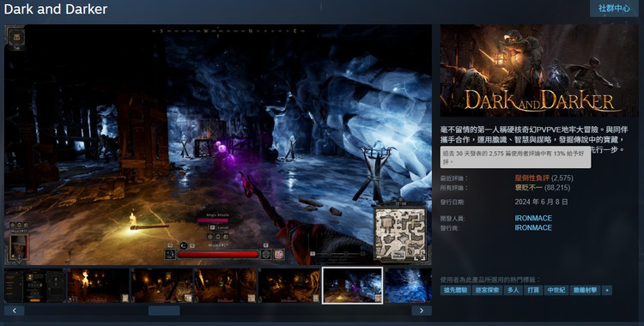Click the 開發人員 label
Screen dimensions: 644x326
[453, 219]
